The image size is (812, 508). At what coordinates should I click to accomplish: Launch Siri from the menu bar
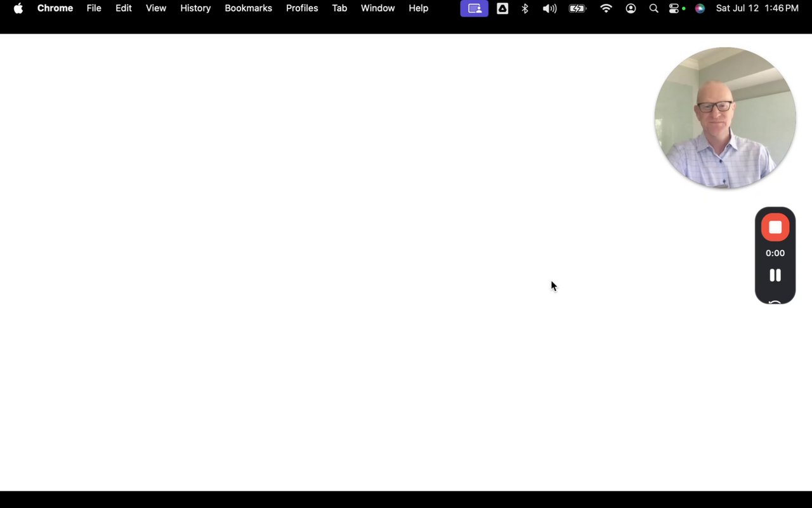(x=700, y=8)
